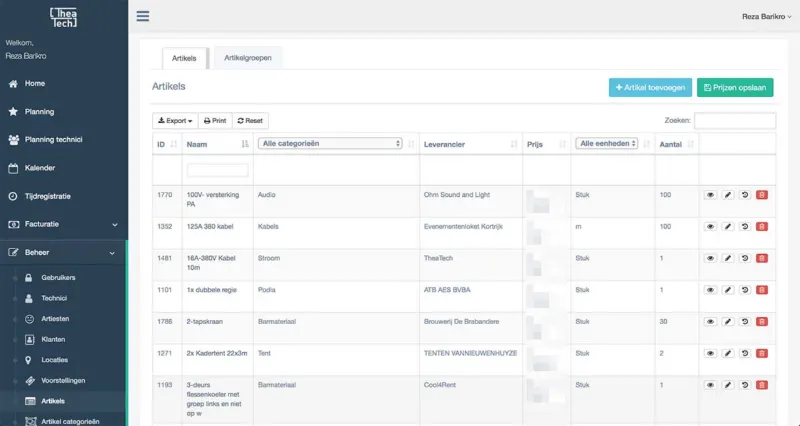Open Voorstellingen under Beheer
The width and height of the screenshot is (800, 426).
point(63,381)
